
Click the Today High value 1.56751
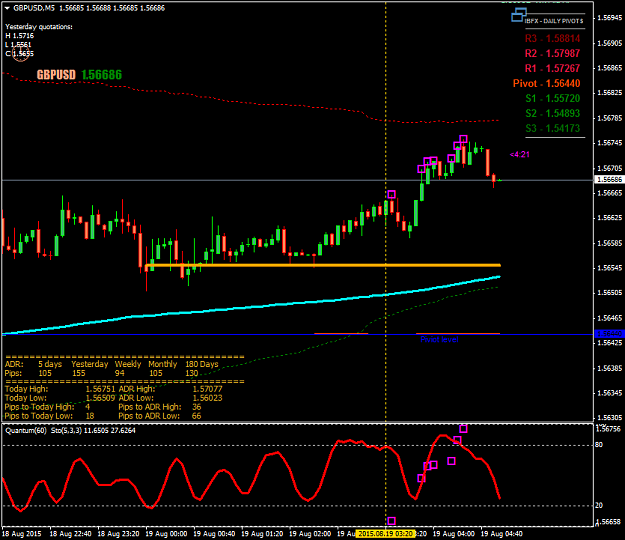[100, 389]
